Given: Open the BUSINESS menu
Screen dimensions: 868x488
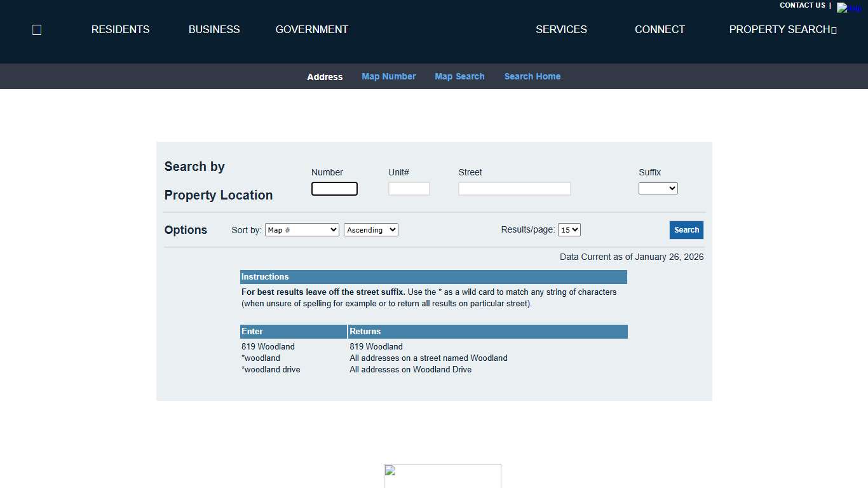Looking at the screenshot, I should coord(214,30).
